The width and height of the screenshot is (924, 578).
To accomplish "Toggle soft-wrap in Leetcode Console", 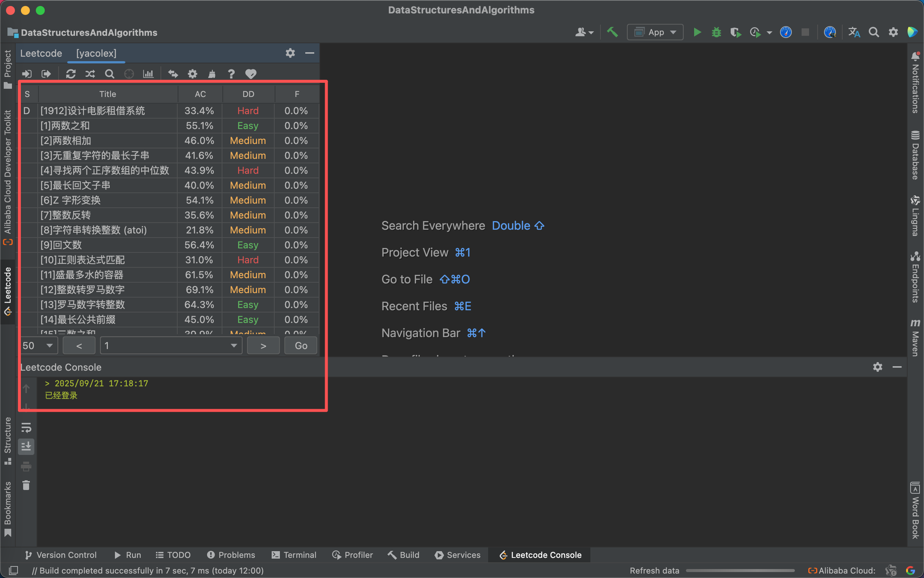I will click(x=26, y=427).
